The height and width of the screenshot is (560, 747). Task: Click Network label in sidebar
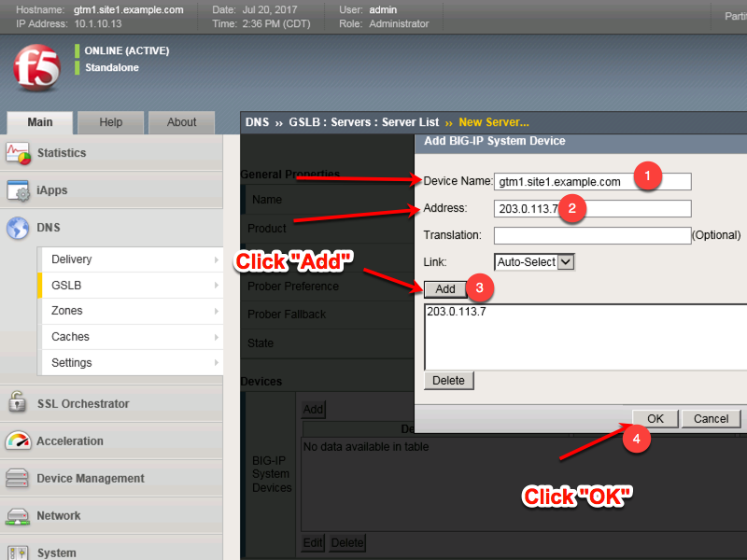59,516
